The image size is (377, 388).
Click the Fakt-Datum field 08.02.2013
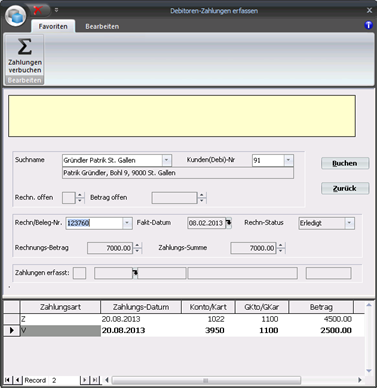[206, 223]
